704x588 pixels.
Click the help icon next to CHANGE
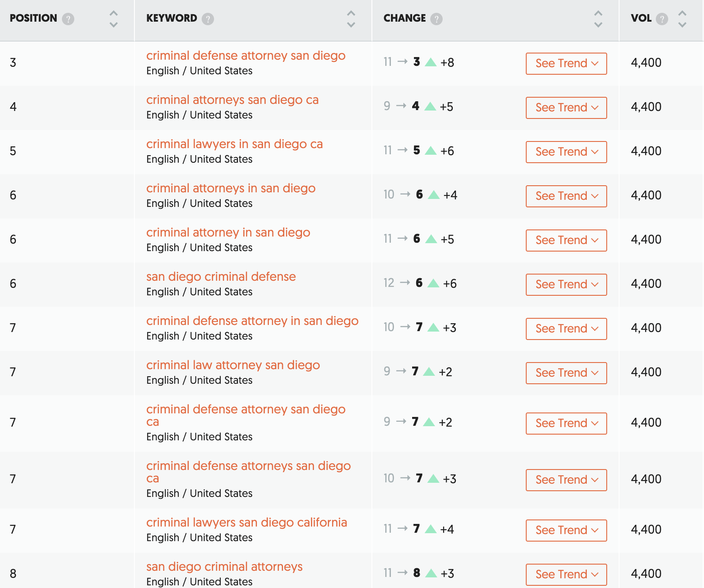pos(436,19)
